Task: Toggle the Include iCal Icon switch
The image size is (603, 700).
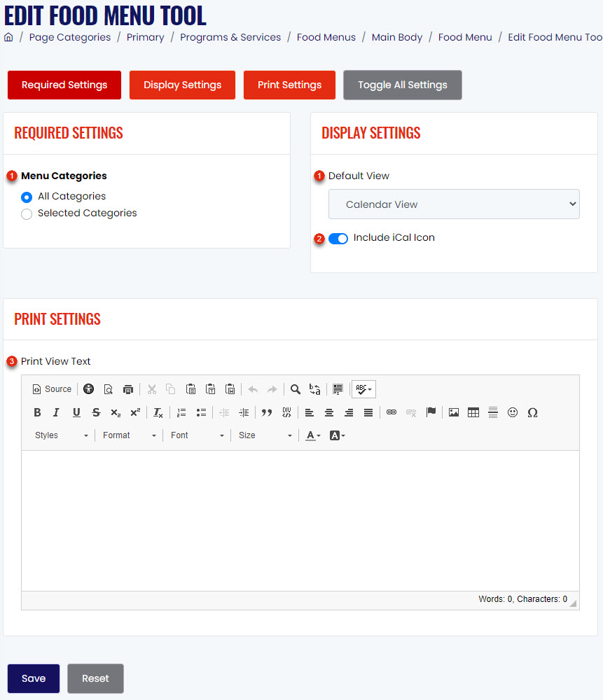Action: point(338,239)
